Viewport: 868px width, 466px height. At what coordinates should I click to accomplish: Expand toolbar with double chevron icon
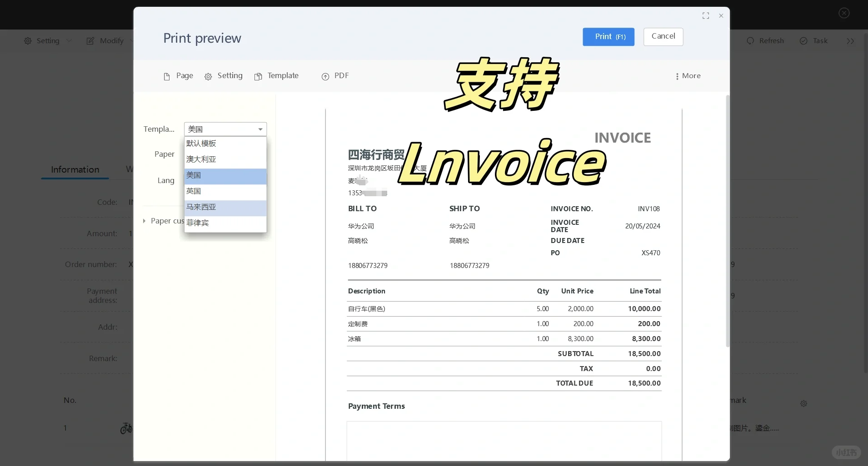(850, 41)
